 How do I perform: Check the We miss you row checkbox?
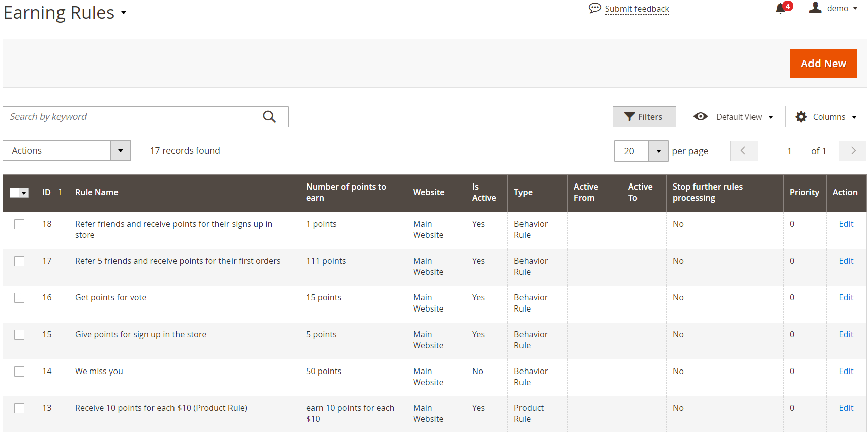coord(19,372)
